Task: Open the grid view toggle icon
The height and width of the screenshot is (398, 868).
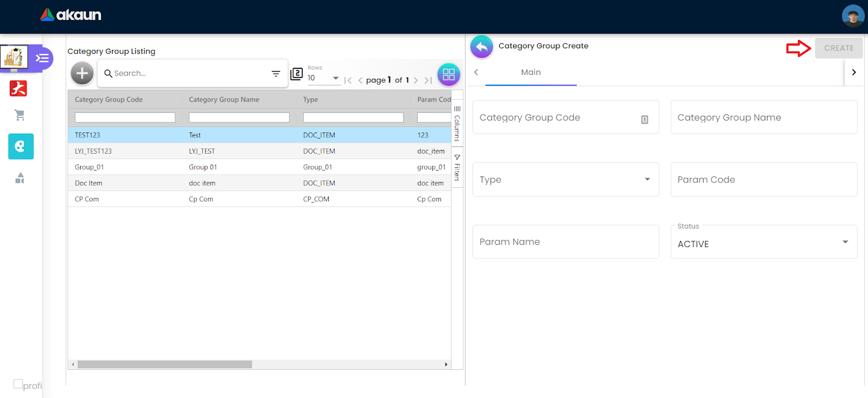Action: point(449,74)
